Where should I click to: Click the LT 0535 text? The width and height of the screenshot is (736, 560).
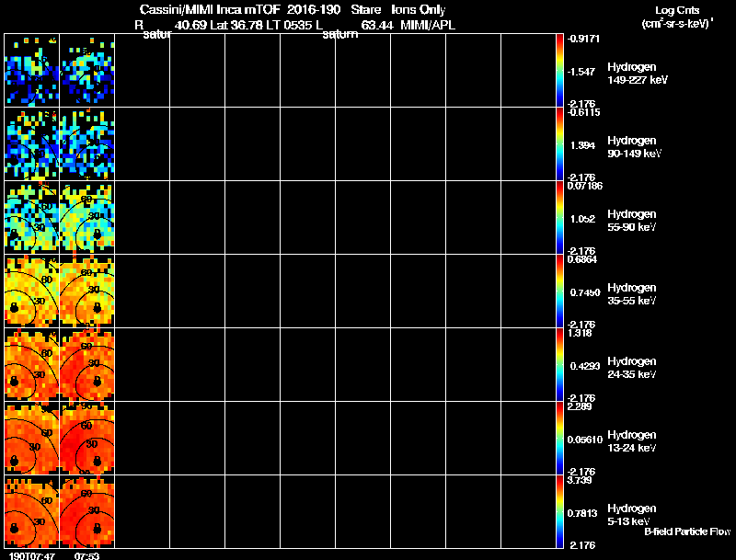pyautogui.click(x=287, y=26)
